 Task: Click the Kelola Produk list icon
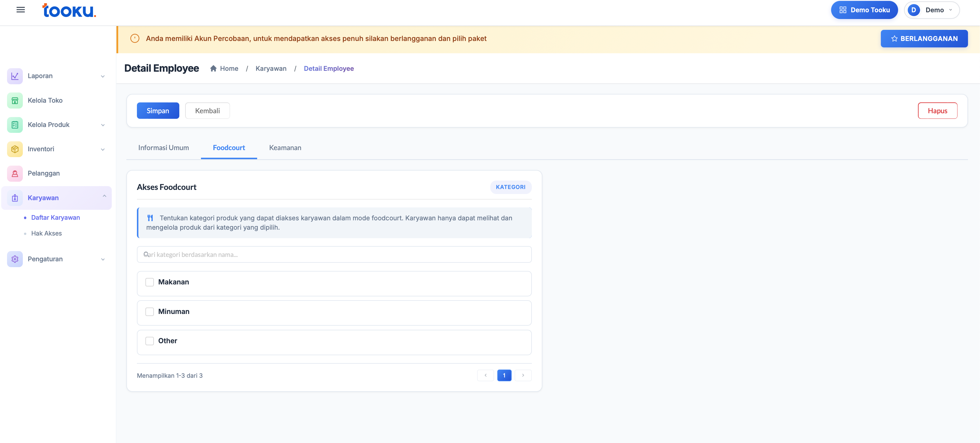click(x=15, y=125)
